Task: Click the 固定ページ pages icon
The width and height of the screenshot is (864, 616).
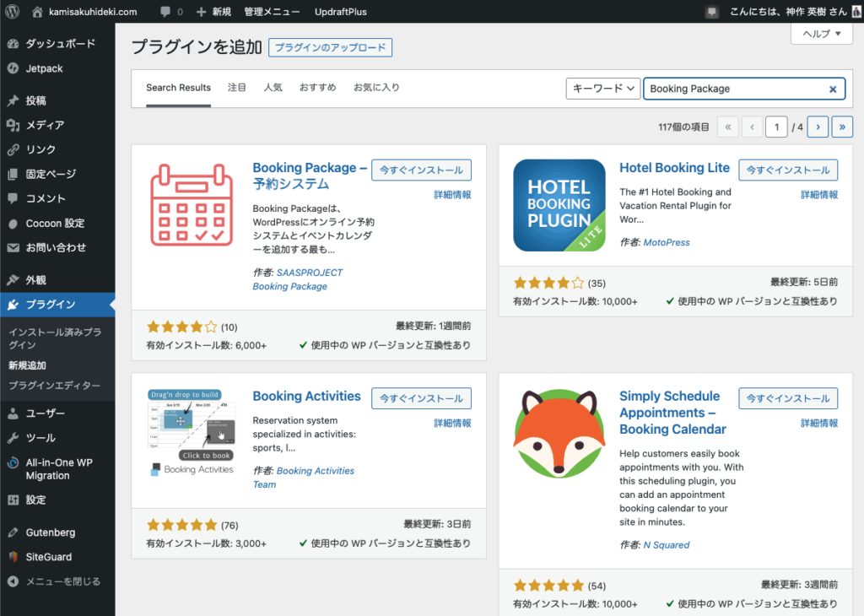Action: click(x=13, y=174)
